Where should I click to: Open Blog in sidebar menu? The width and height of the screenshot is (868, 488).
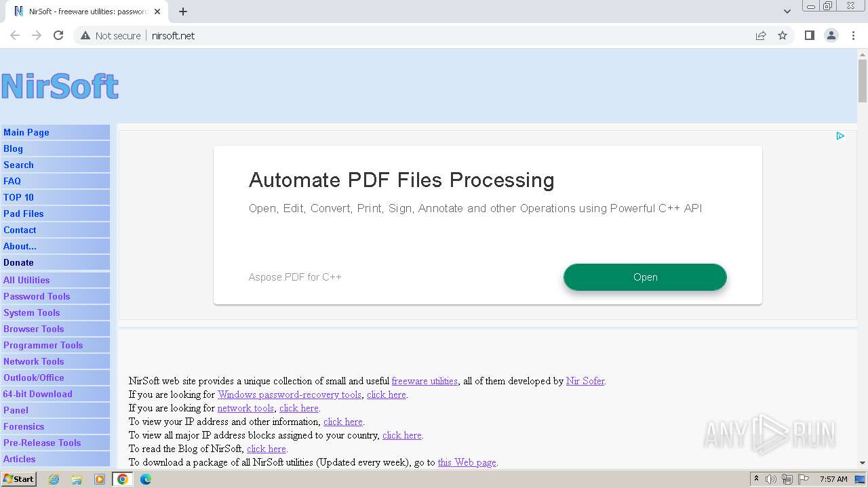point(55,148)
